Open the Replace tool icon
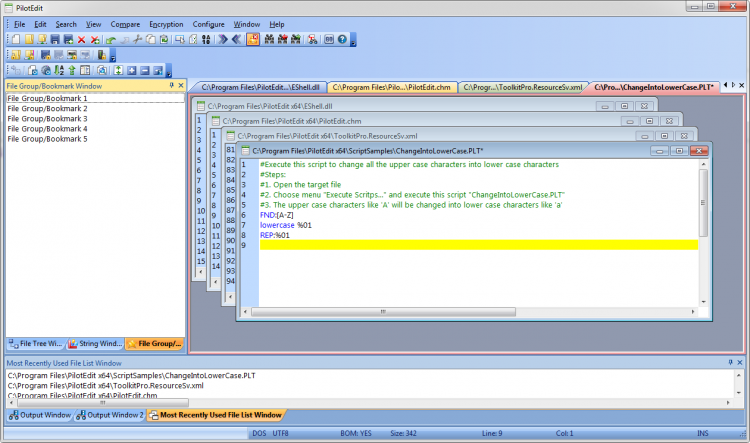750x443 pixels. point(313,40)
